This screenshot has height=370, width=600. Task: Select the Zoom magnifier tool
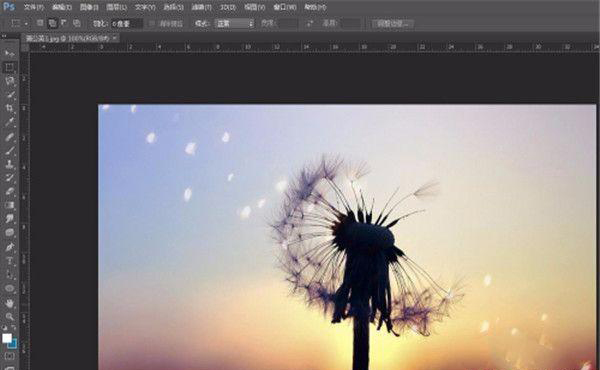pos(10,316)
